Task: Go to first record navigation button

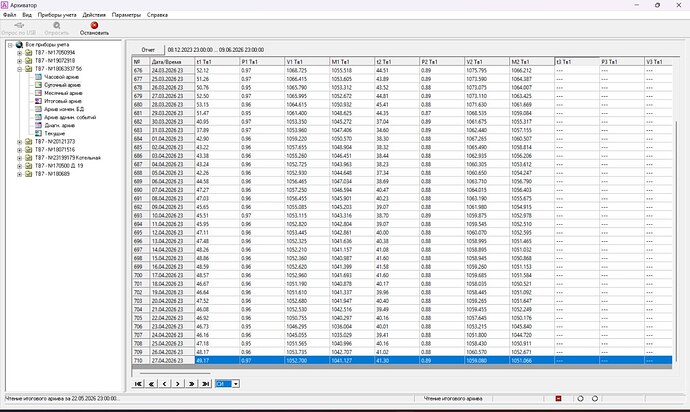Action: (x=138, y=384)
